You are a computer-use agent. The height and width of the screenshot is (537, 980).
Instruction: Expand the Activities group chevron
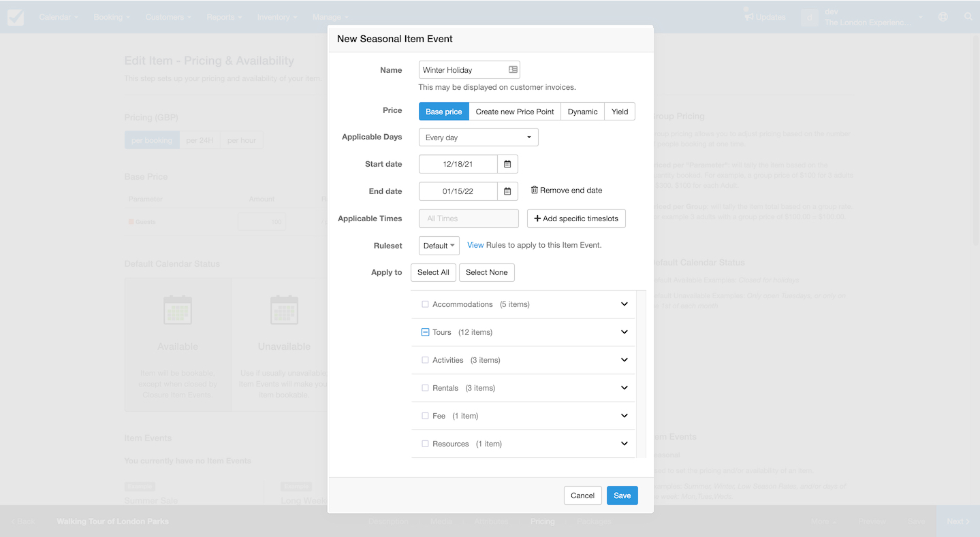pyautogui.click(x=625, y=360)
